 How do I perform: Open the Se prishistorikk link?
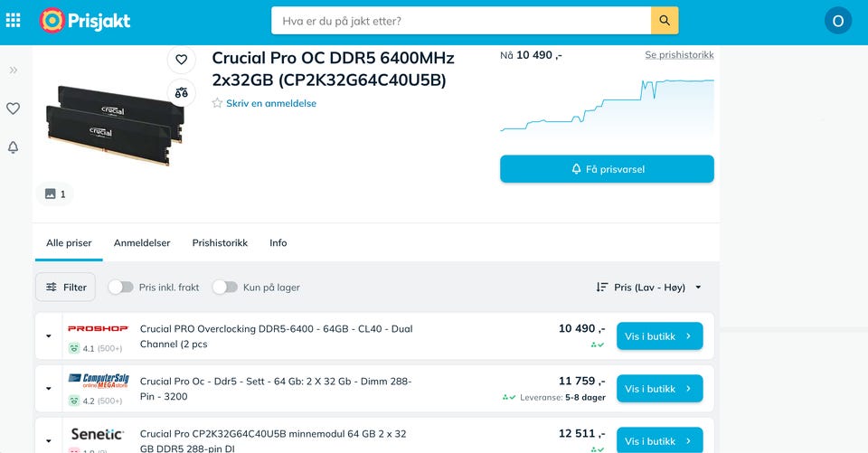[x=679, y=55]
